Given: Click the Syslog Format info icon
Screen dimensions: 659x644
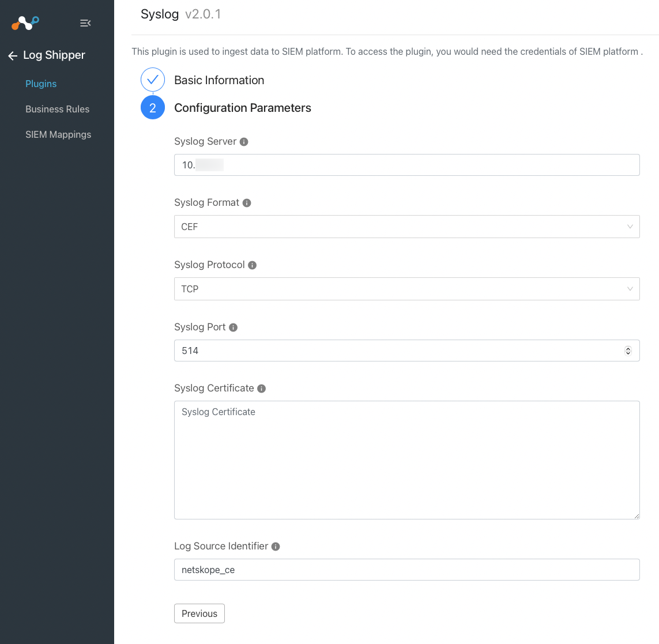Looking at the screenshot, I should pyautogui.click(x=246, y=202).
